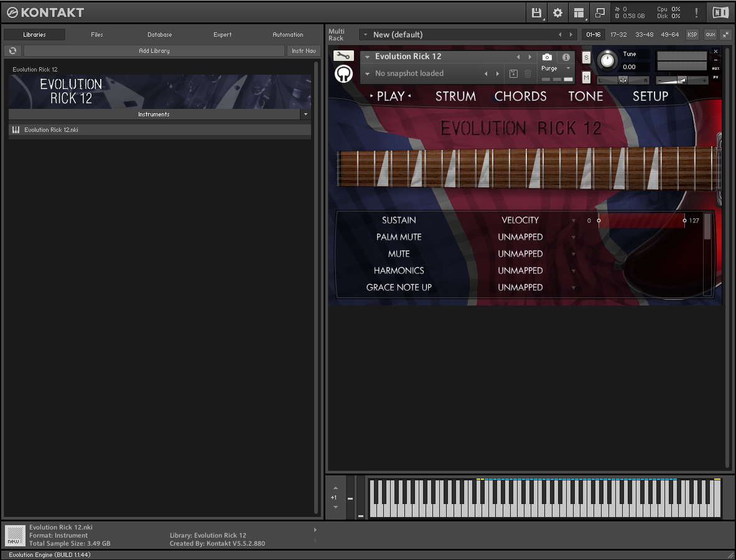Switch to the CHORDS page

520,96
